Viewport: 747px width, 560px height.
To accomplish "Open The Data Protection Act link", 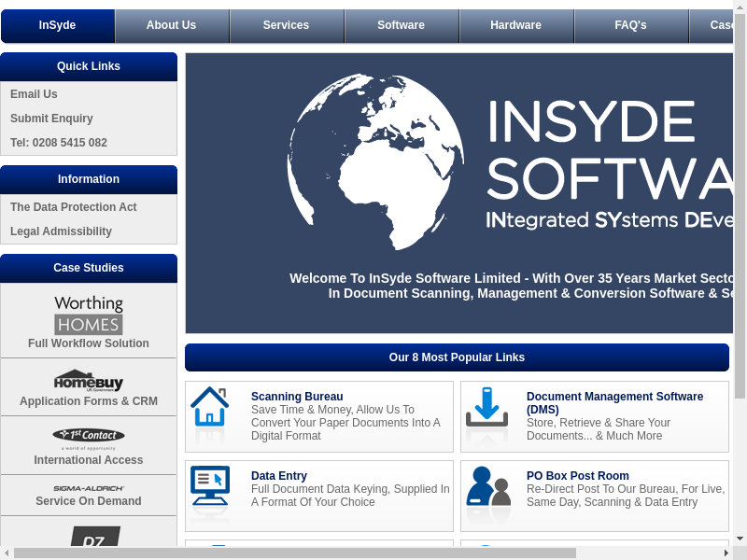I will click(x=74, y=207).
